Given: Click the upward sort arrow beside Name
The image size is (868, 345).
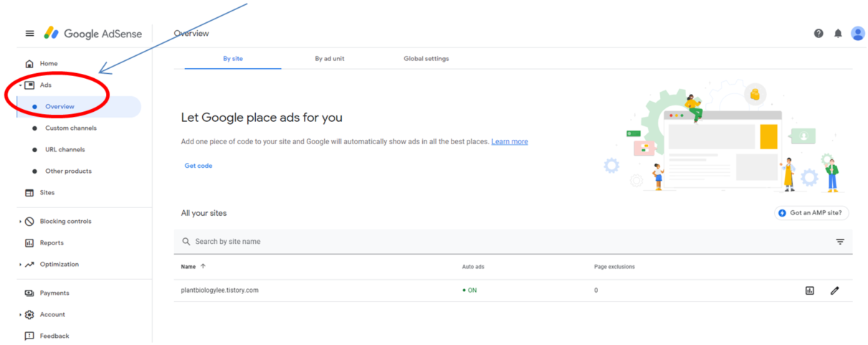Looking at the screenshot, I should tap(203, 267).
